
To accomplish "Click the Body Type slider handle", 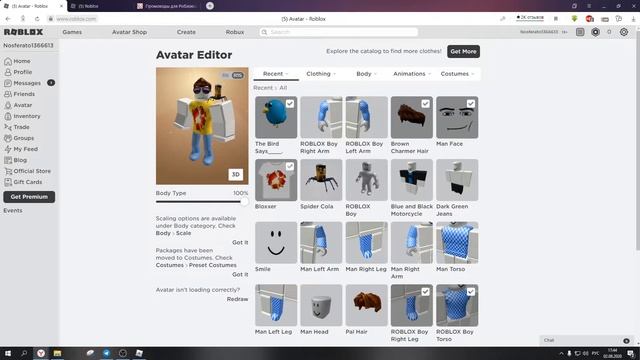I will 244,202.
